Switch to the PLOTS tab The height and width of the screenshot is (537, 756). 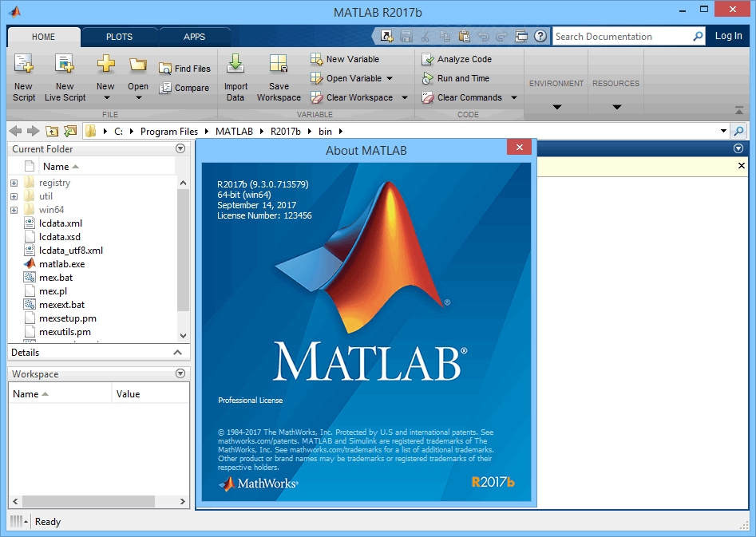[x=119, y=37]
